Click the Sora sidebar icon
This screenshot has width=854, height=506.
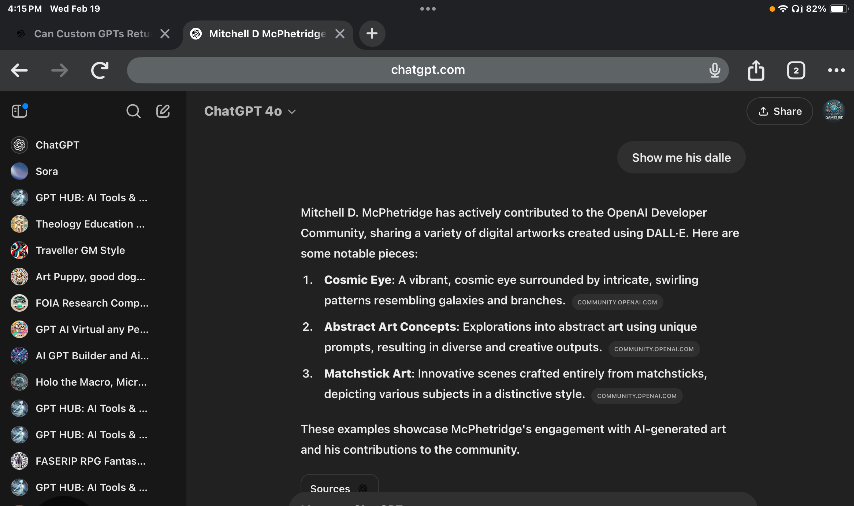click(x=20, y=171)
